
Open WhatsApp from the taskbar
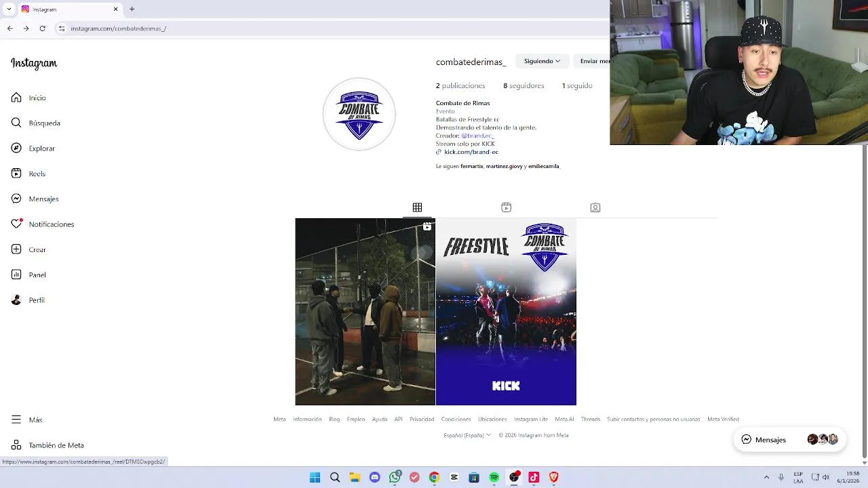(395, 477)
